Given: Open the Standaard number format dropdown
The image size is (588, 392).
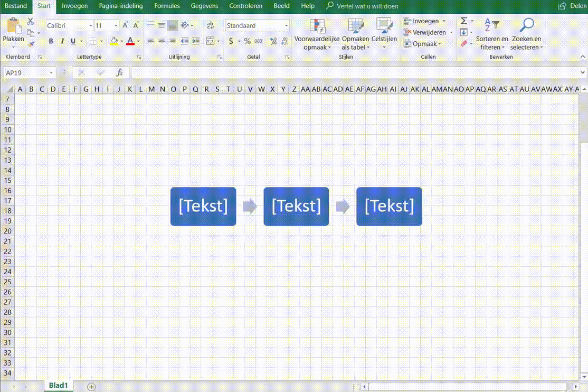Looking at the screenshot, I should coord(286,25).
